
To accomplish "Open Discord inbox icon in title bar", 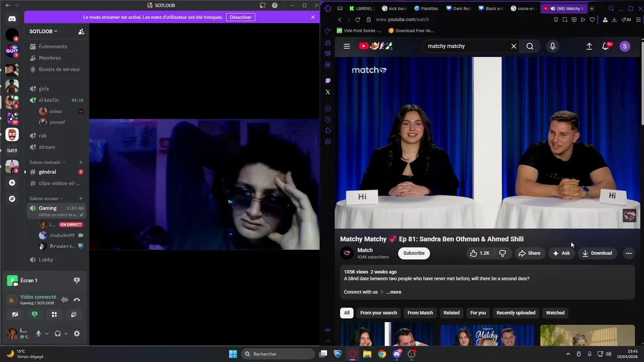I will [263, 5].
